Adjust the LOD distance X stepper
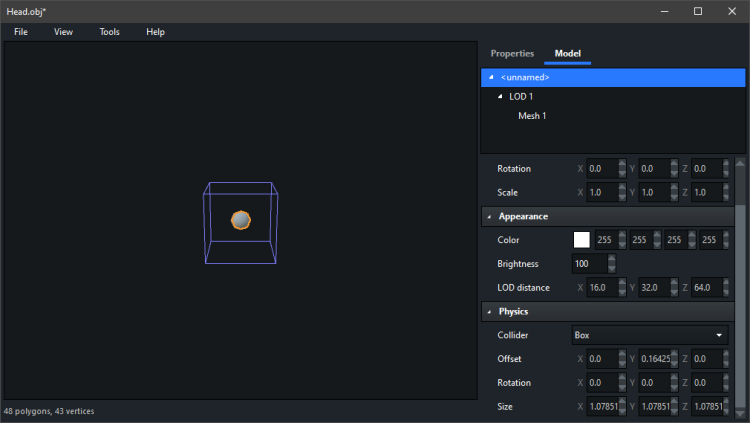Screen dimensions: 750x423 pos(622,288)
